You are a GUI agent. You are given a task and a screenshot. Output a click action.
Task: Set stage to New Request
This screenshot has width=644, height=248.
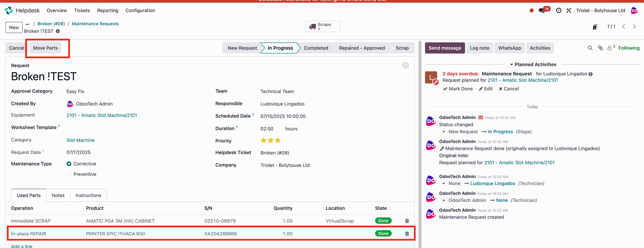pos(242,48)
